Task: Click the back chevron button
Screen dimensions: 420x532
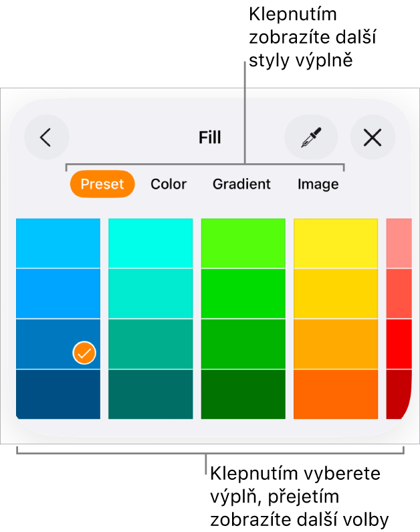Action: coord(46,138)
